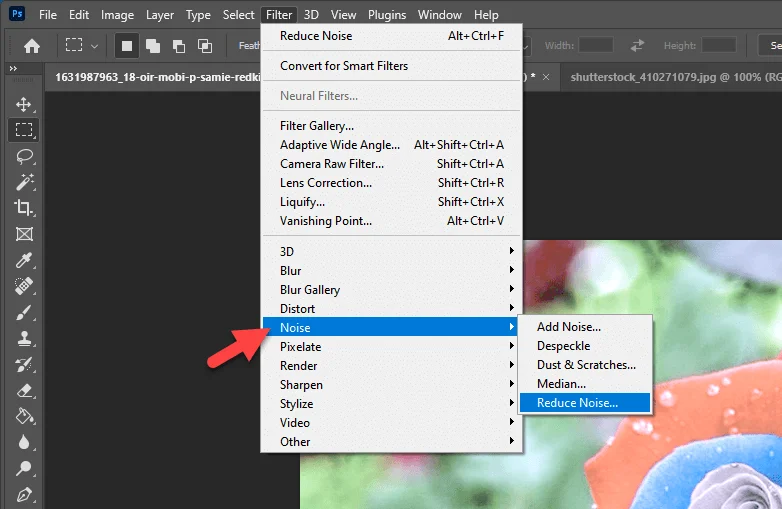
Task: Choose Intersect with selection mode
Action: click(x=204, y=46)
